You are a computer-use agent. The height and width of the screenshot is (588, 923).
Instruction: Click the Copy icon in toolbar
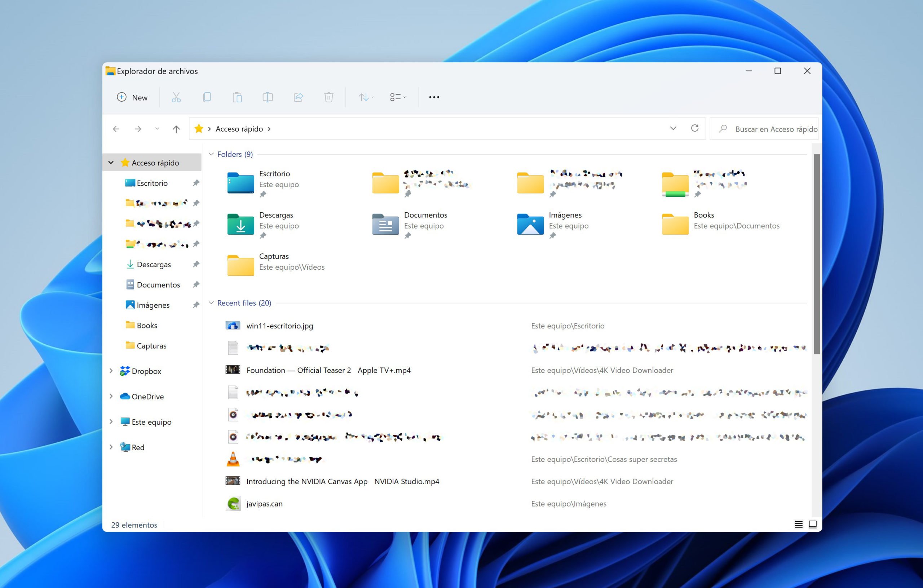(x=207, y=97)
